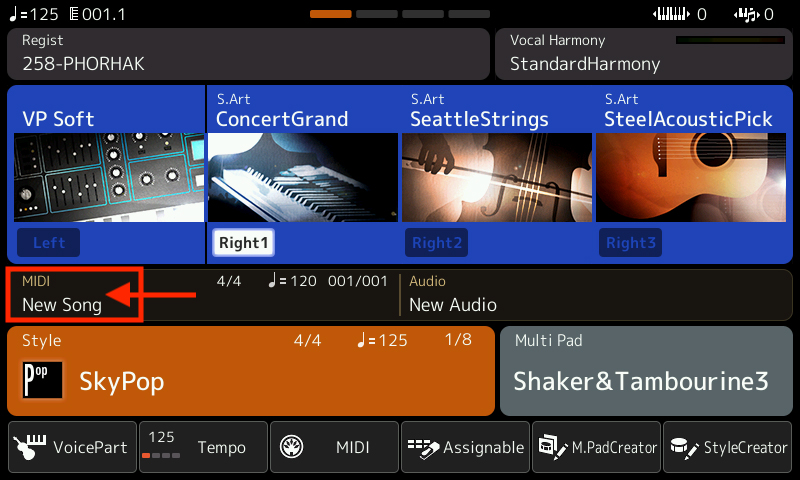Screen dimensions: 800x480
Task: Enable the Right3 voice part
Action: pyautogui.click(x=631, y=243)
